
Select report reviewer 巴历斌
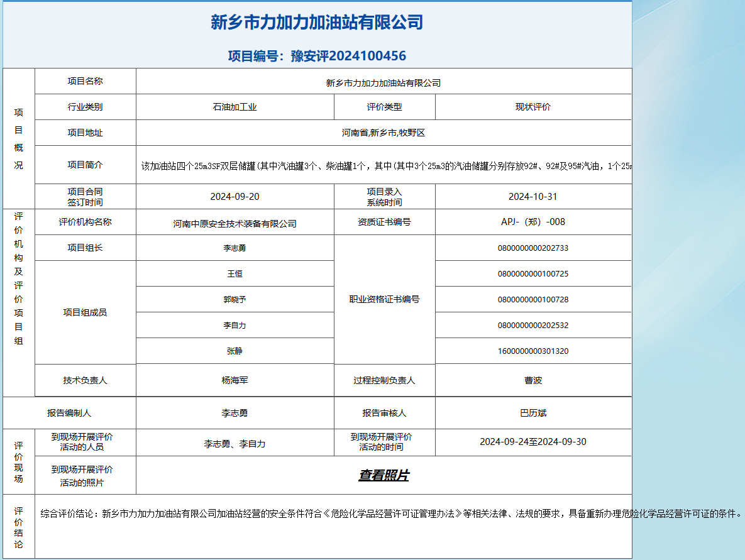point(533,413)
